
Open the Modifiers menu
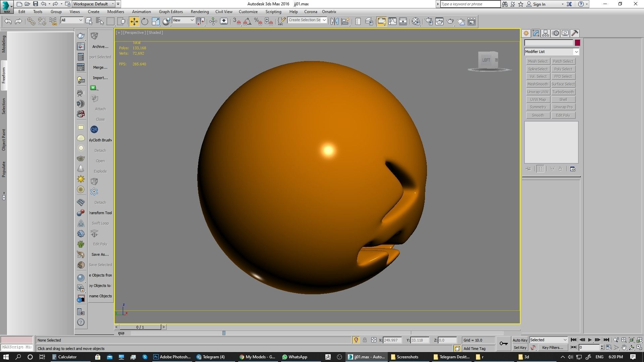coord(116,12)
